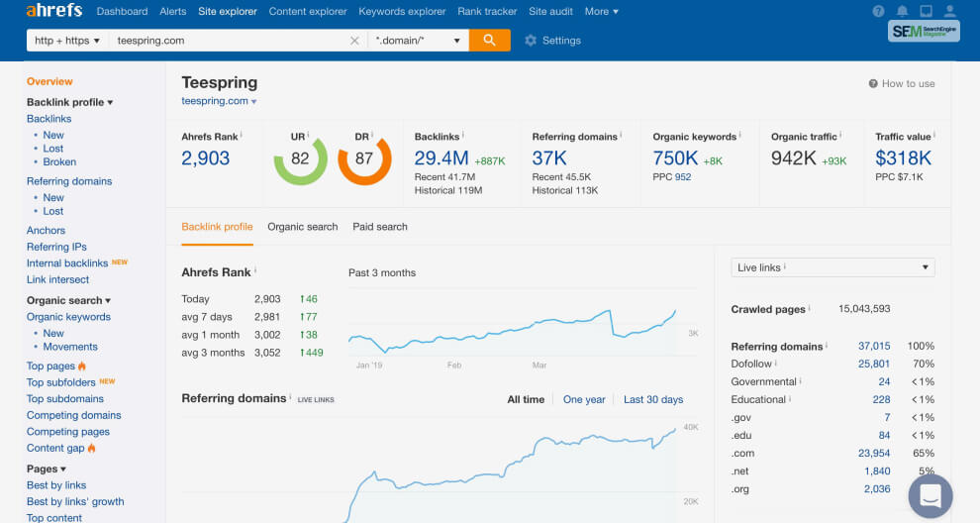
Task: Collapse the Organic search sidebar section
Action: click(x=68, y=300)
